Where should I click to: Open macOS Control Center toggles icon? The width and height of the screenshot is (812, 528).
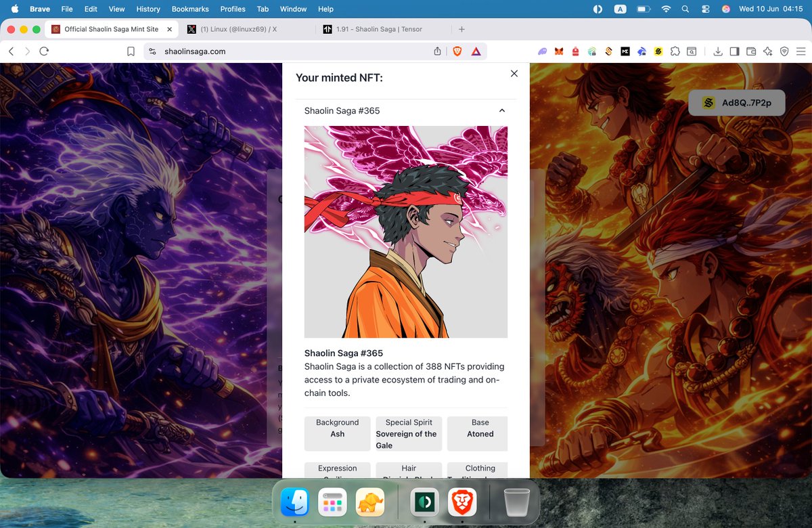tap(706, 9)
